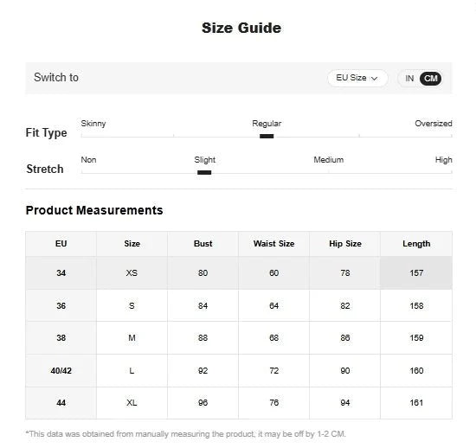Image resolution: width=476 pixels, height=448 pixels.
Task: Select the 40/42 size row
Action: [239, 370]
